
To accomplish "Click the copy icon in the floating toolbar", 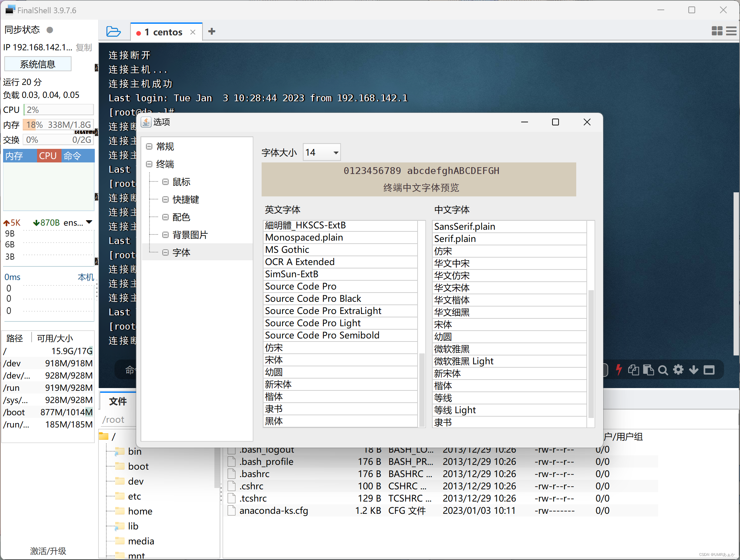I will pyautogui.click(x=633, y=370).
